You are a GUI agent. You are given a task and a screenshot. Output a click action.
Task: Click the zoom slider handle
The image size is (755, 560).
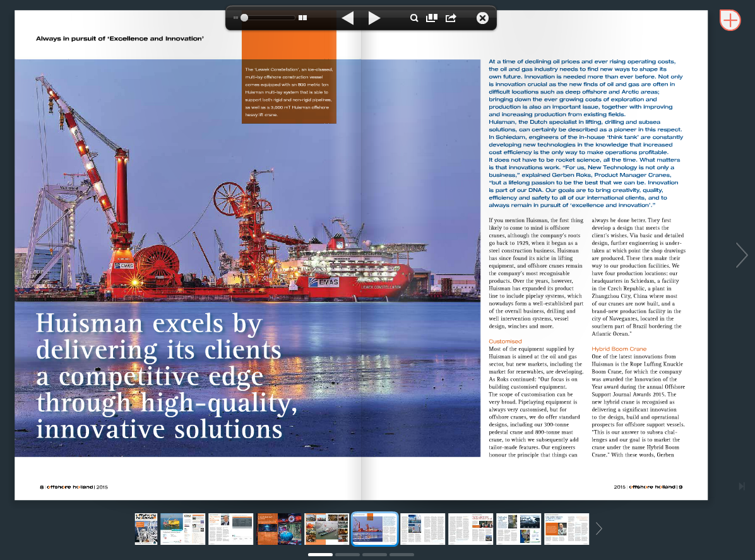pyautogui.click(x=244, y=18)
